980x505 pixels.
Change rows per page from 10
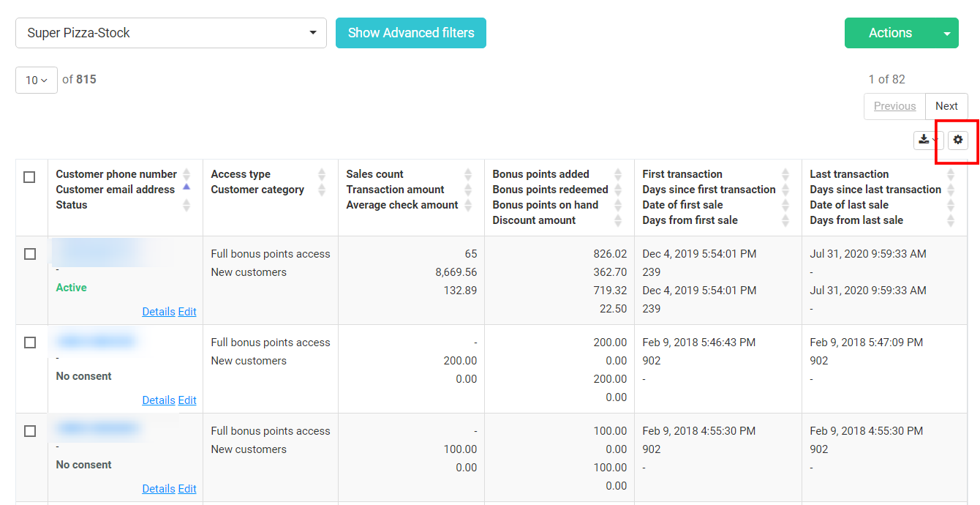(x=37, y=80)
